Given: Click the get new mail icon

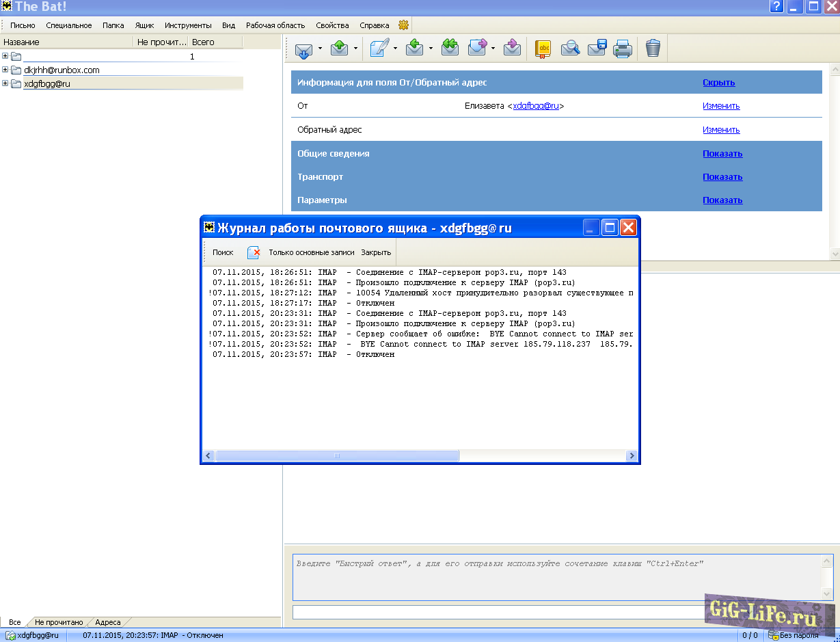Looking at the screenshot, I should 304,49.
